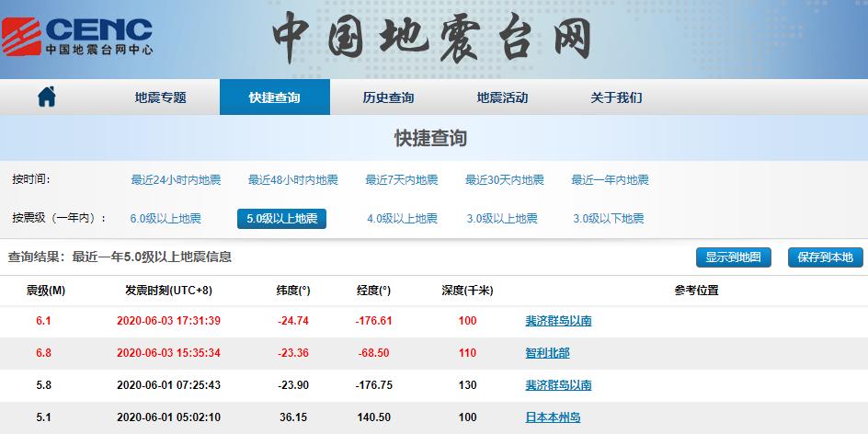Click the longitude value -176.61

(373, 321)
